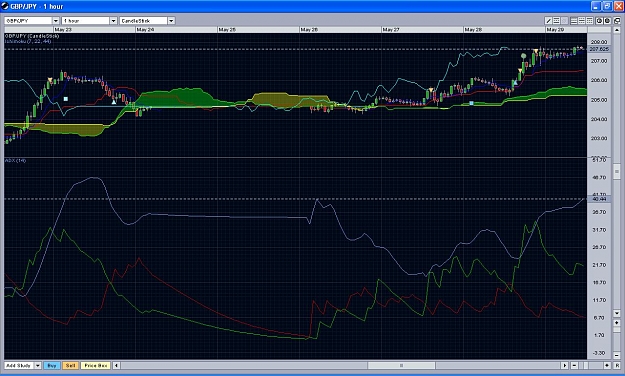This screenshot has width=625, height=376.
Task: Click the vertical scrollbar thumb
Action: [617, 171]
